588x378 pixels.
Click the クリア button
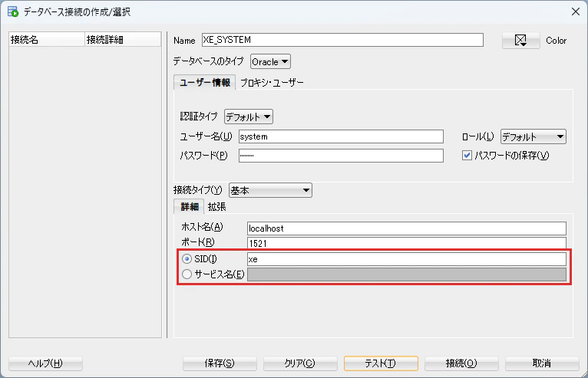tap(300, 363)
